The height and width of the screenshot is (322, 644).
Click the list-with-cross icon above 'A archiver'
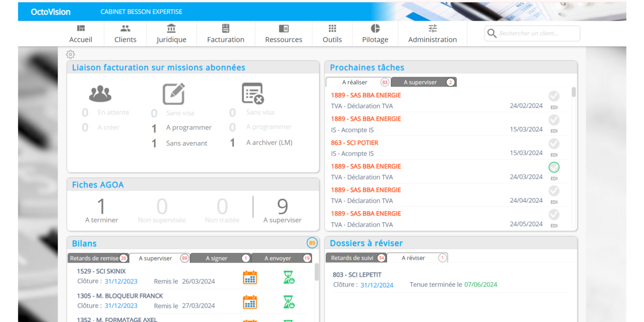(253, 93)
